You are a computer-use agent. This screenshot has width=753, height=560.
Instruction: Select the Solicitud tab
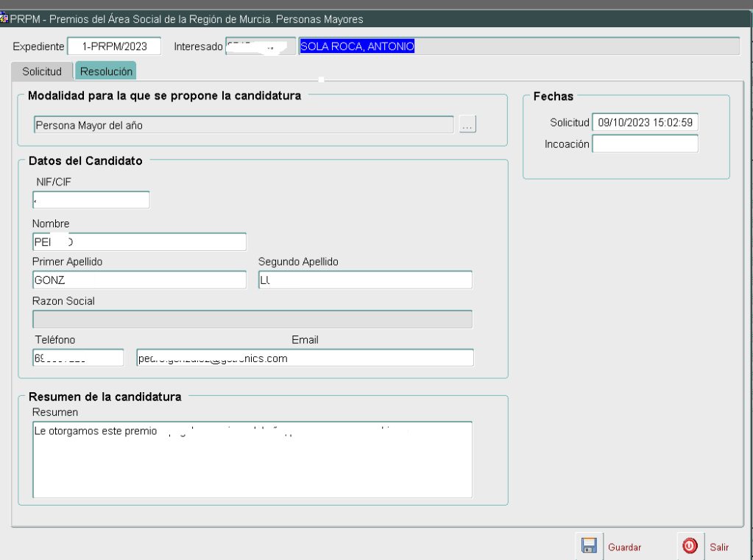42,71
